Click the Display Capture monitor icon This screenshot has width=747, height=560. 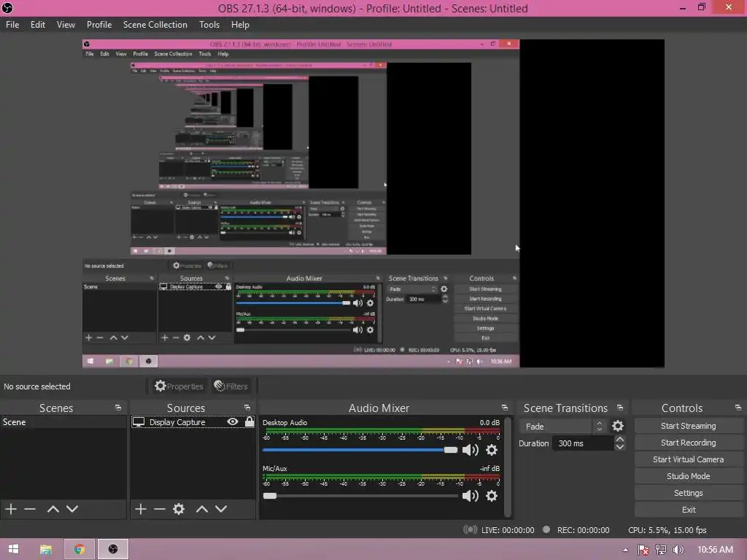(139, 422)
